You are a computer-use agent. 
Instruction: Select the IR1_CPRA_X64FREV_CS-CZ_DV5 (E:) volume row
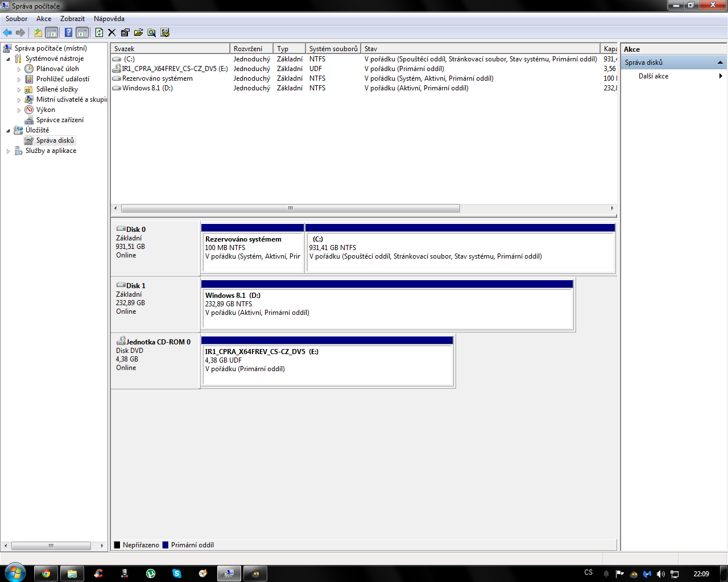tap(364, 69)
